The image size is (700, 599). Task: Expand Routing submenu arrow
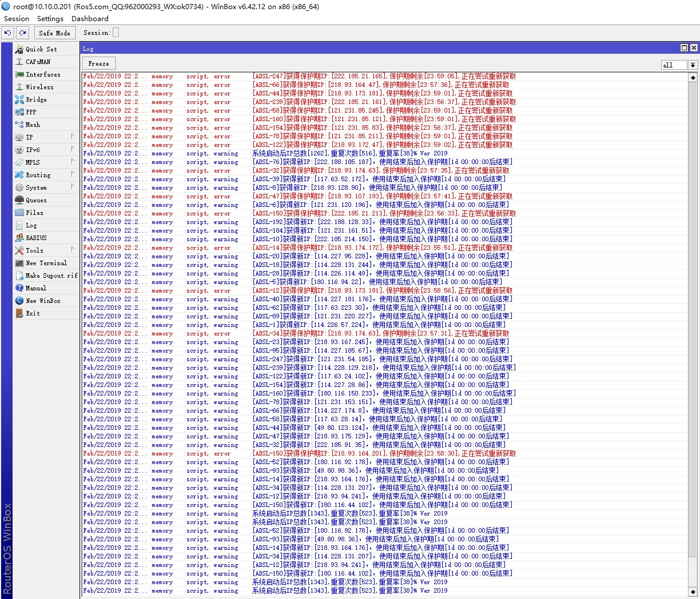click(x=73, y=174)
